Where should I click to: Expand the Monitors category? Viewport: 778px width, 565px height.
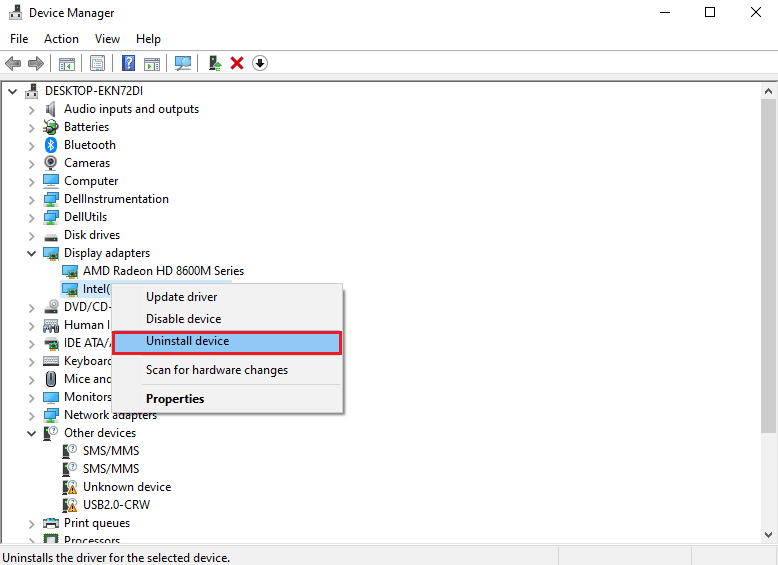[32, 398]
